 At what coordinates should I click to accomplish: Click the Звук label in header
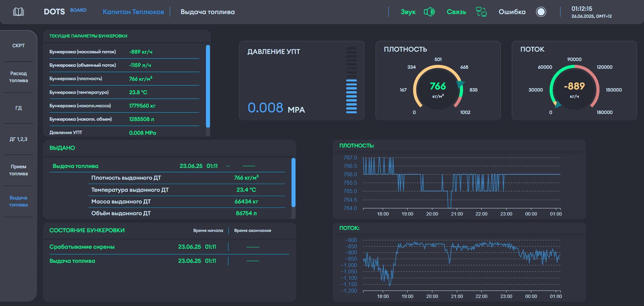point(408,12)
